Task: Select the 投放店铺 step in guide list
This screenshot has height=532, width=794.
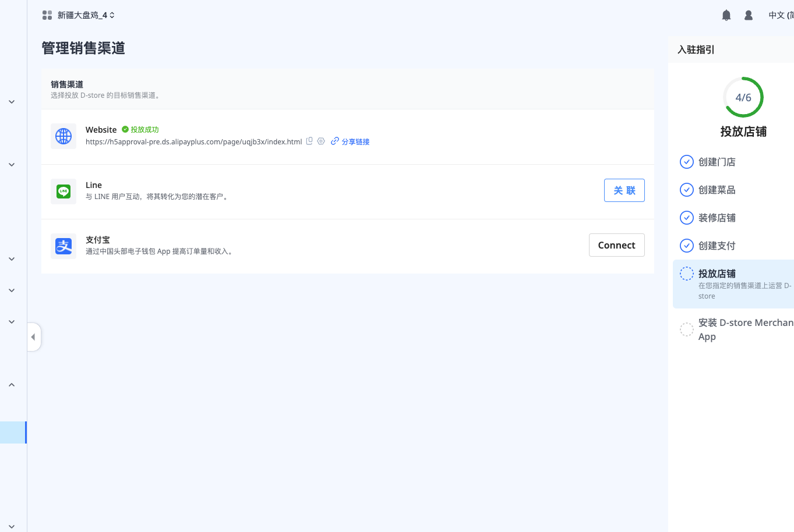Action: (733, 284)
